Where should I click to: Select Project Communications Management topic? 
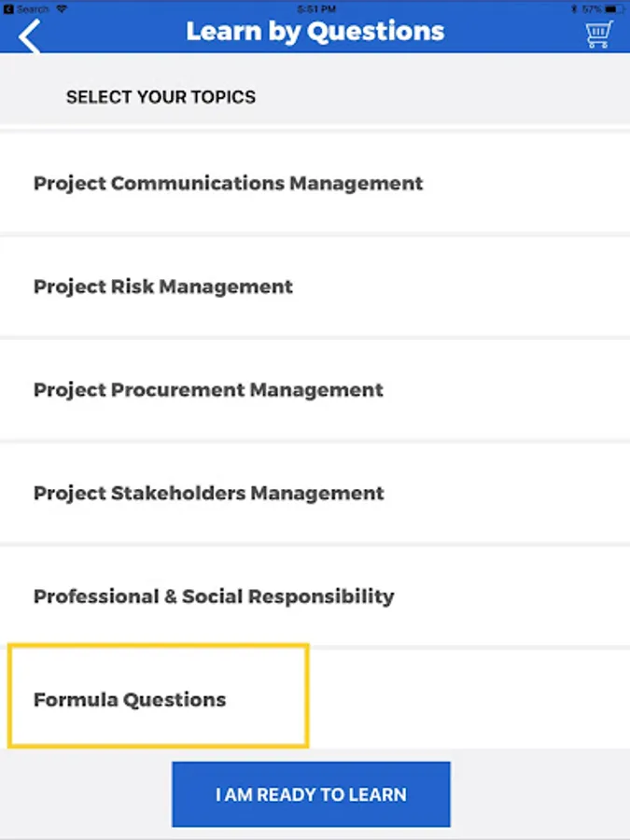click(x=228, y=184)
